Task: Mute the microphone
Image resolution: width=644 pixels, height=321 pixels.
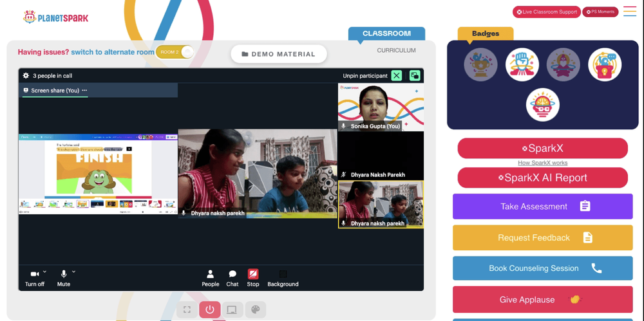Action: pos(64,274)
